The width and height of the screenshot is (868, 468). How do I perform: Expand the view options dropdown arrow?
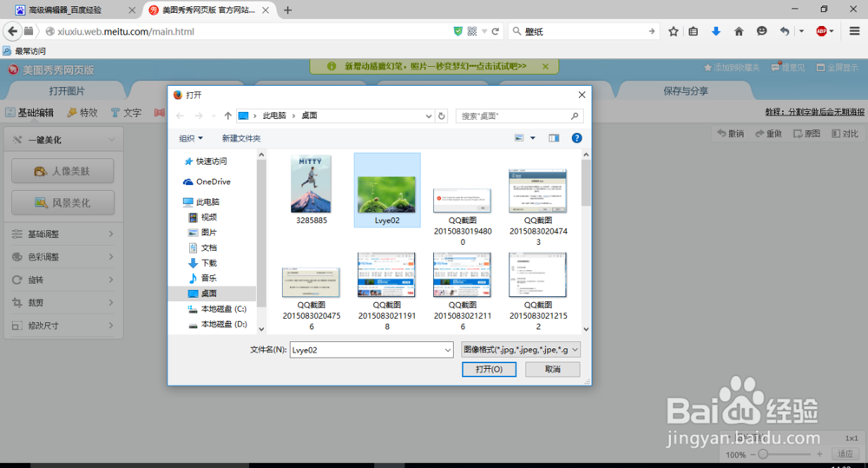click(x=533, y=138)
